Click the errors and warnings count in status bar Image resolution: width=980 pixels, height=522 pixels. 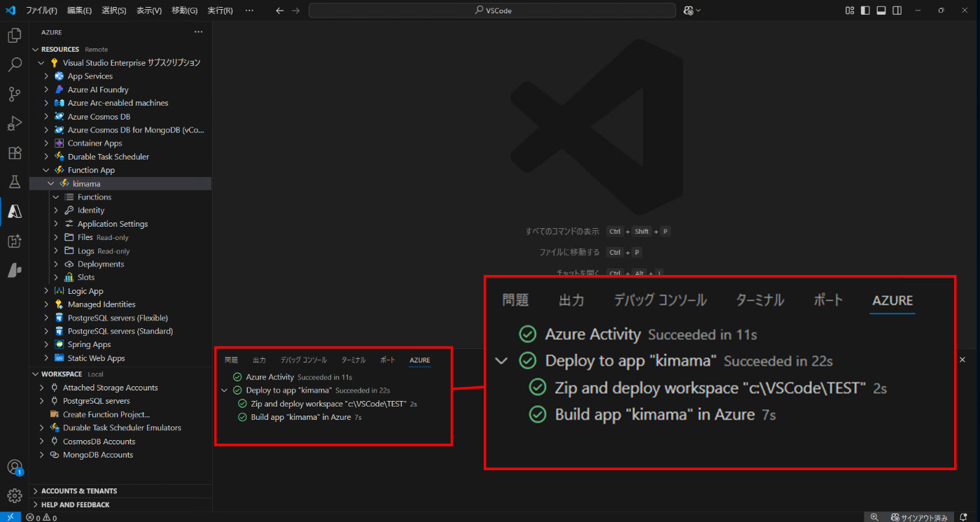41,518
